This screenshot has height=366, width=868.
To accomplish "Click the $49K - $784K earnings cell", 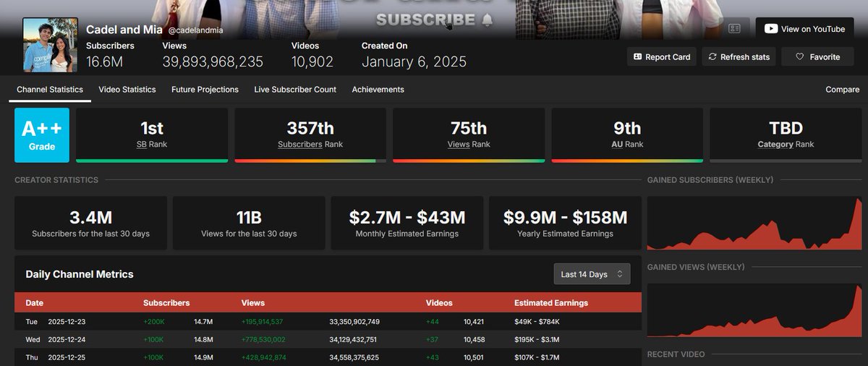I will point(537,321).
